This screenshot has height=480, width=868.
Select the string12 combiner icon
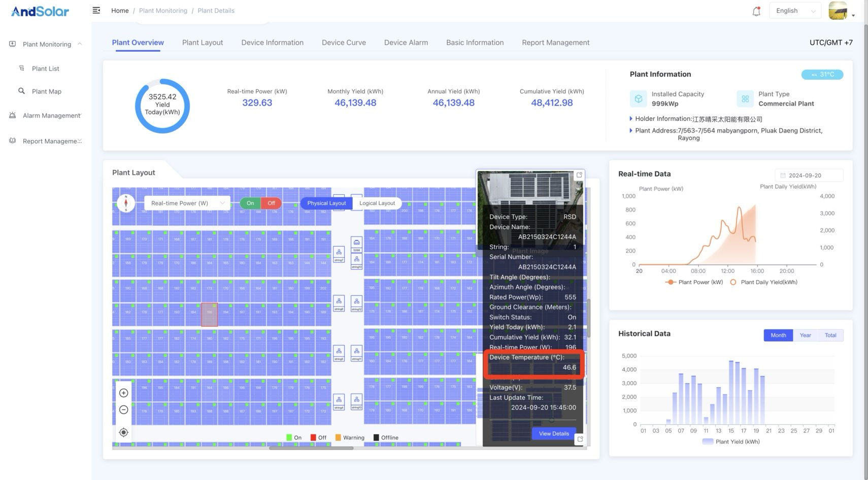(x=357, y=303)
